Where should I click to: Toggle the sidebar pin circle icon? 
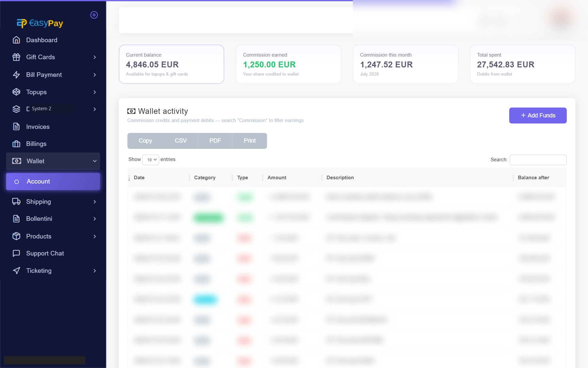pyautogui.click(x=94, y=15)
